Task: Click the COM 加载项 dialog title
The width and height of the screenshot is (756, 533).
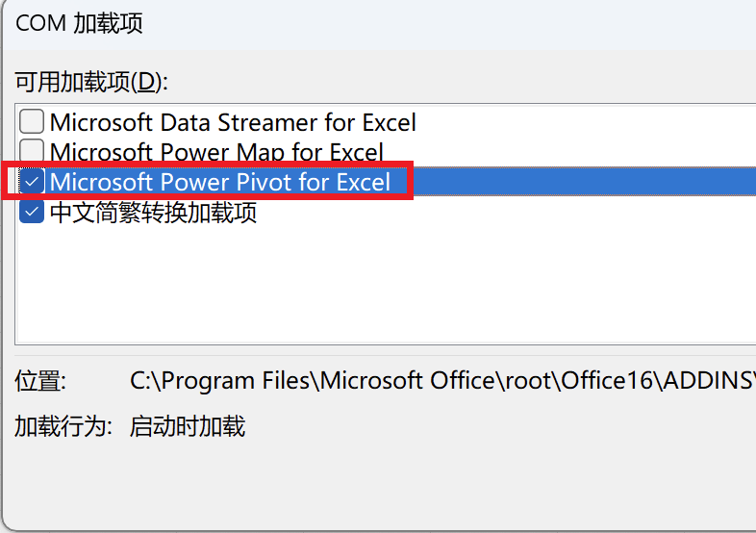Action: point(79,23)
